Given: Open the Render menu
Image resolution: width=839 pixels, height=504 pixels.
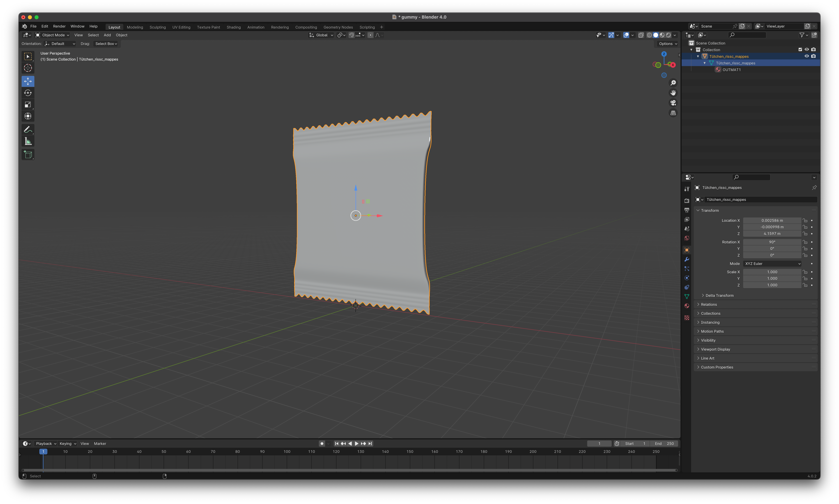Looking at the screenshot, I should click(x=59, y=26).
